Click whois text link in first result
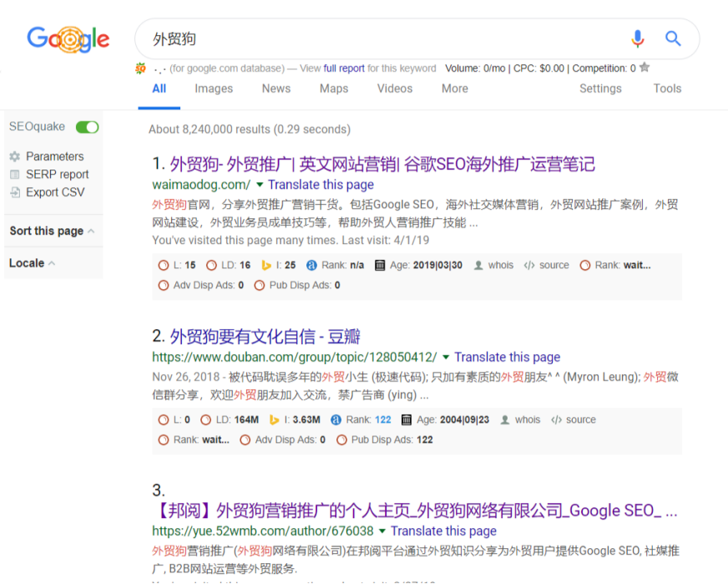 pyautogui.click(x=501, y=266)
